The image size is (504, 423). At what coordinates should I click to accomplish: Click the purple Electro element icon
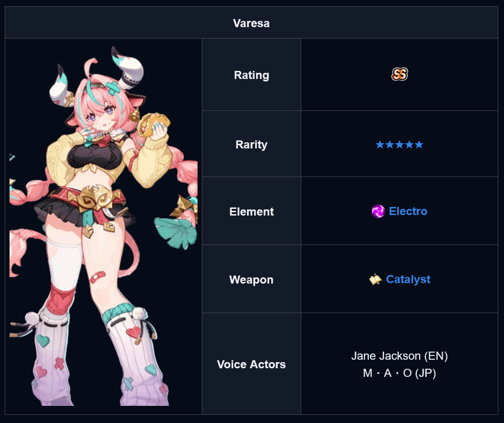click(x=378, y=211)
